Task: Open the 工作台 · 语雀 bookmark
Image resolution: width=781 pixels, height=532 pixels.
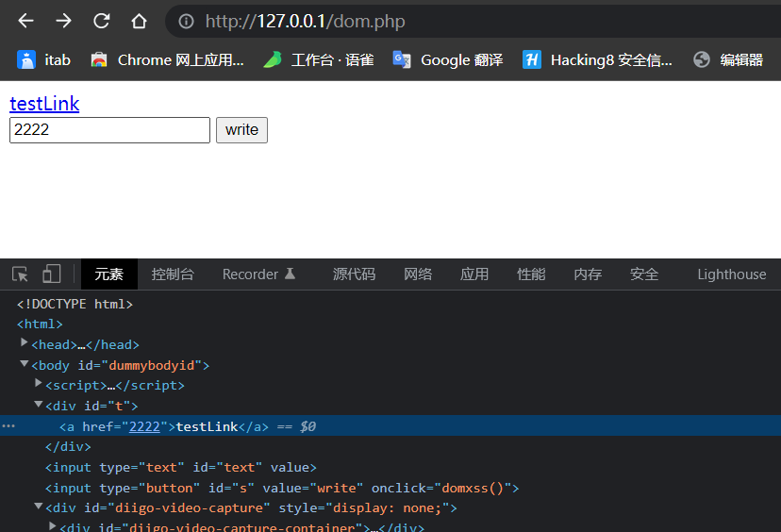Action: point(319,59)
